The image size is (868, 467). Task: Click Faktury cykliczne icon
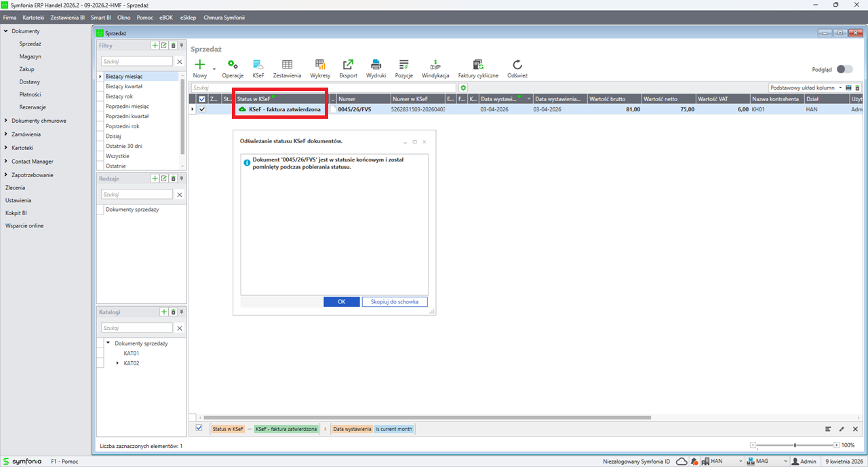478,64
